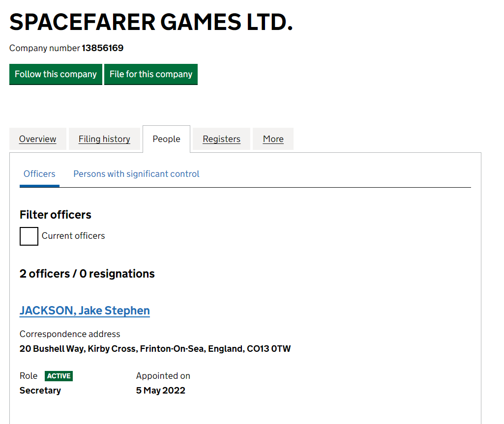Click the 2 officers / 0 resignations heading
Screen dimensions: 504x424
pyautogui.click(x=87, y=274)
